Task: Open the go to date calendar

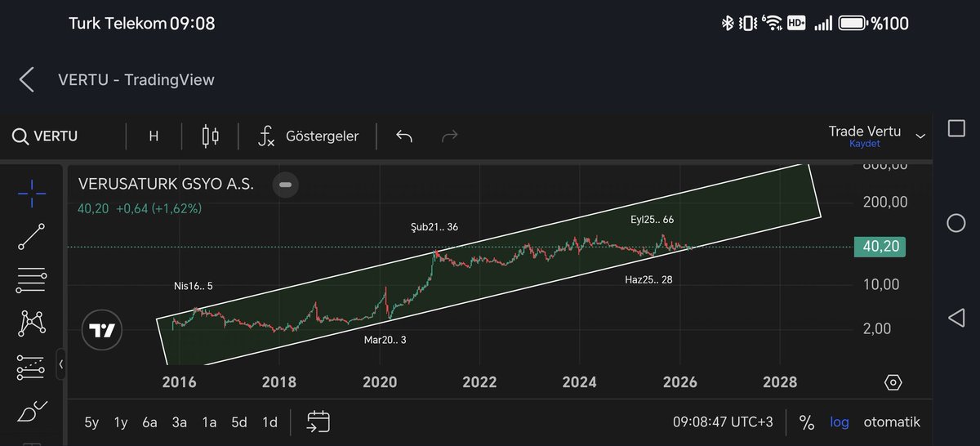Action: [318, 421]
